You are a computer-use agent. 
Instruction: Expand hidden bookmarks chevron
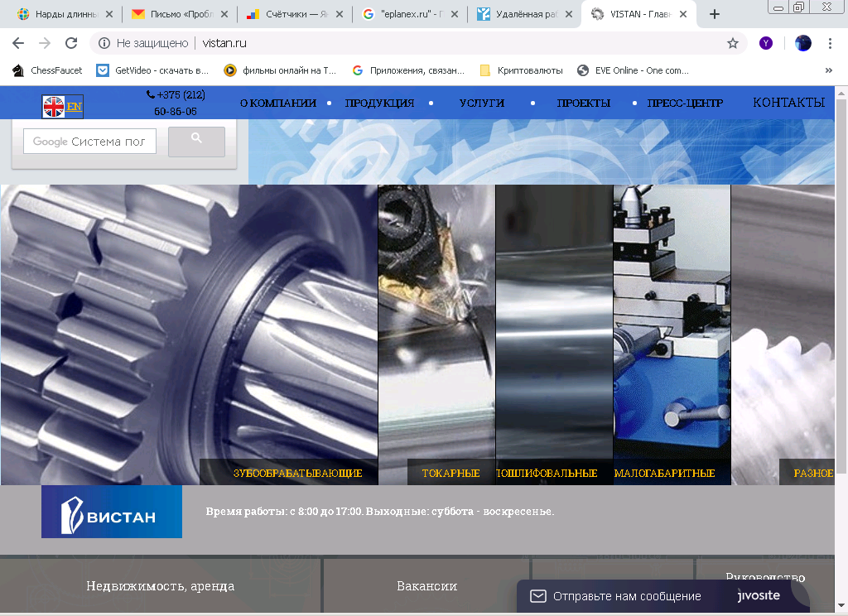(x=828, y=70)
